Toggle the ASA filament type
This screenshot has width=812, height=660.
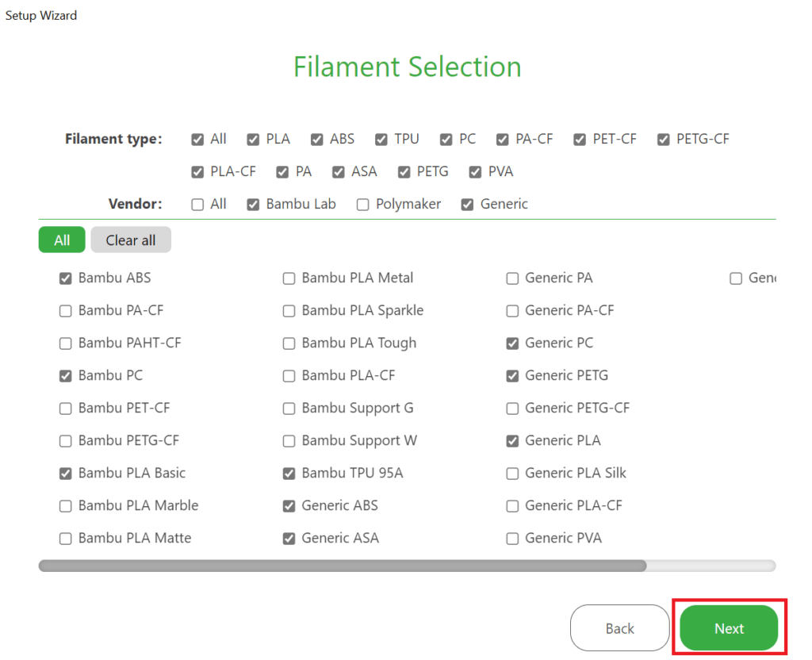point(338,172)
